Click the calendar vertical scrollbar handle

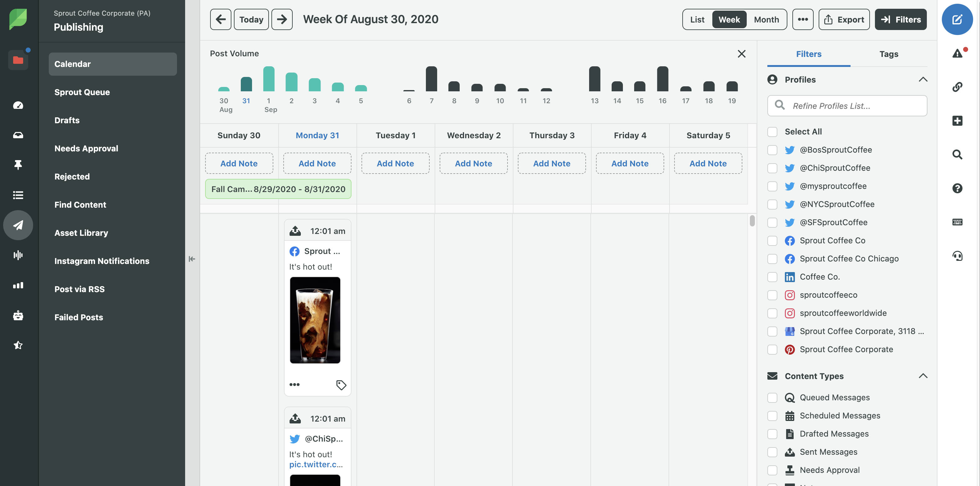(x=752, y=221)
